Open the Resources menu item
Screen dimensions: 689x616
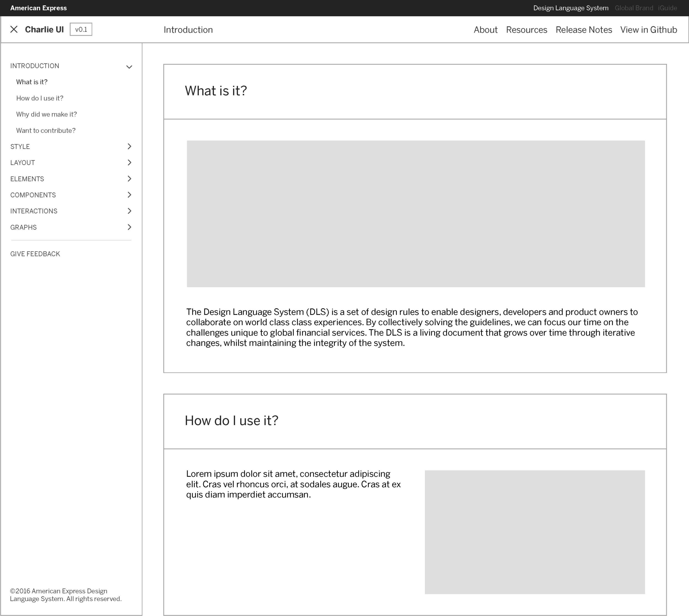pyautogui.click(x=526, y=30)
